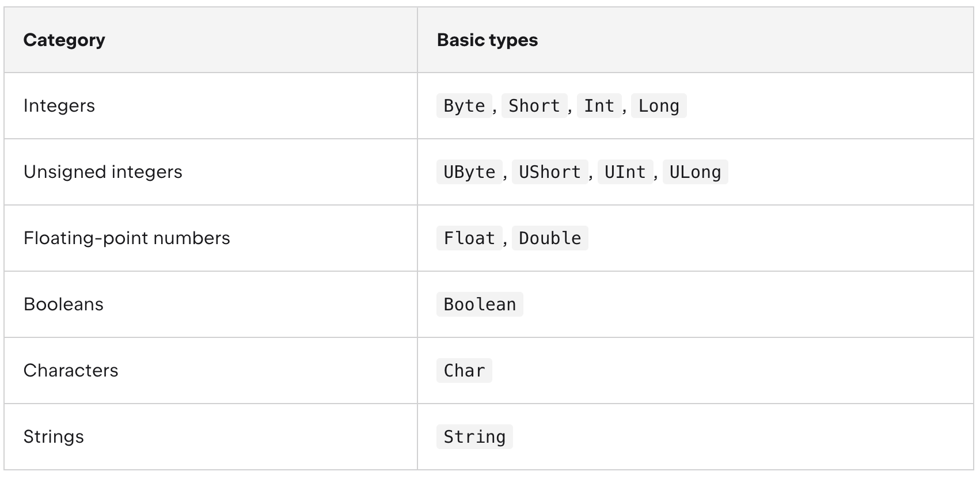The width and height of the screenshot is (980, 479).
Task: Click the Char type chip
Action: [x=464, y=371]
